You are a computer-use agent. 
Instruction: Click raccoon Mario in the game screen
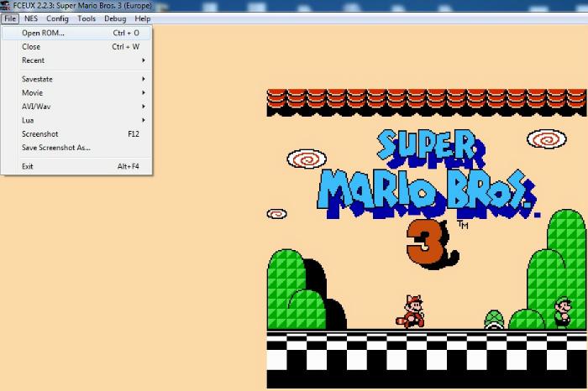[x=411, y=311]
